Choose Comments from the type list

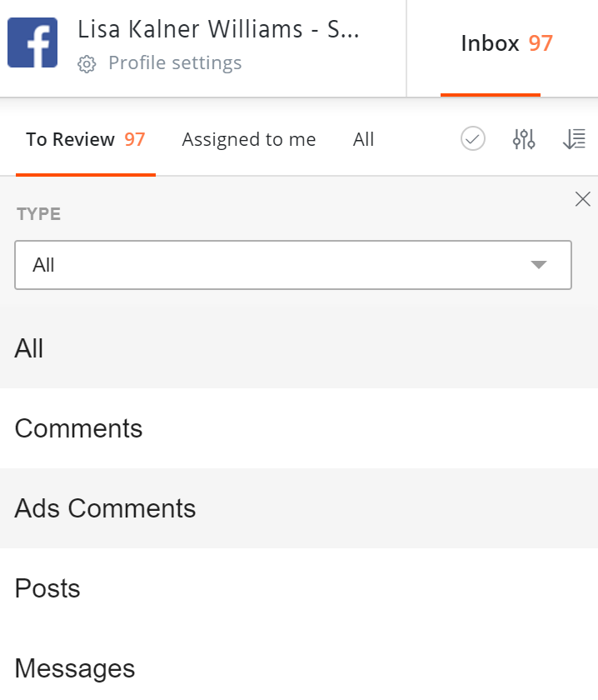[x=79, y=428]
